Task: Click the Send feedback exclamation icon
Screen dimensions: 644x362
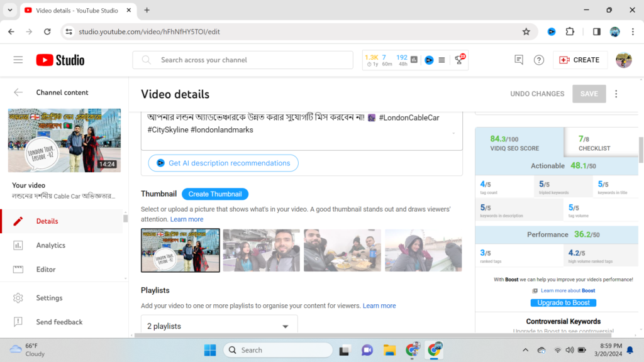Action: 18,322
